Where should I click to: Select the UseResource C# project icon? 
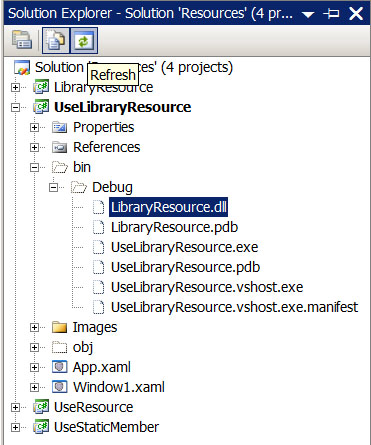click(41, 407)
